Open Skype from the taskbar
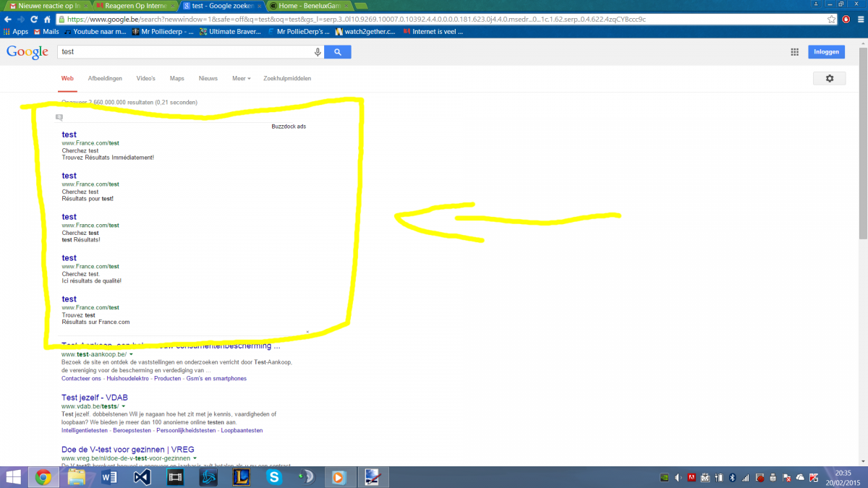The width and height of the screenshot is (868, 488). [x=273, y=476]
